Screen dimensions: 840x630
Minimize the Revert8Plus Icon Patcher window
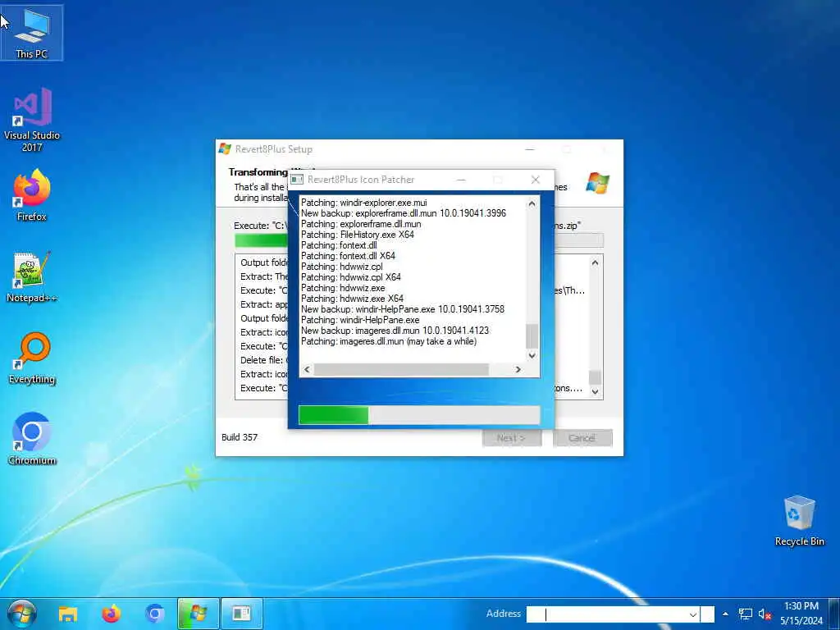[x=461, y=180]
